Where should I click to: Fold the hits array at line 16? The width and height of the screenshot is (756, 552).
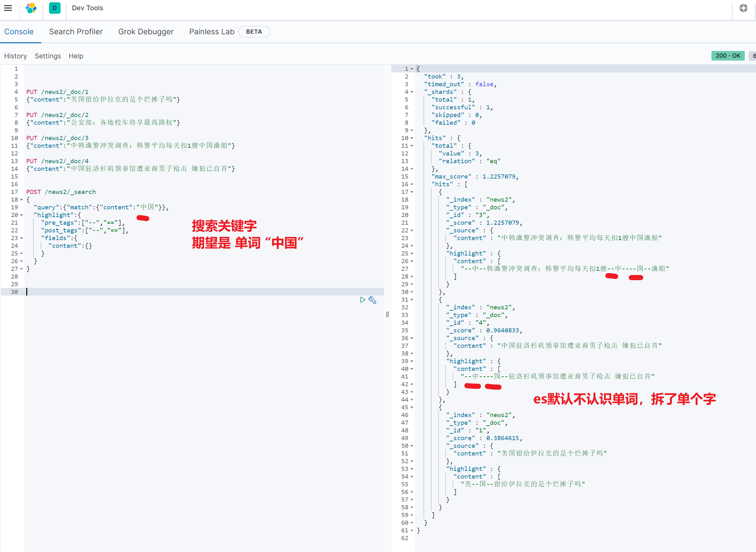pyautogui.click(x=412, y=184)
